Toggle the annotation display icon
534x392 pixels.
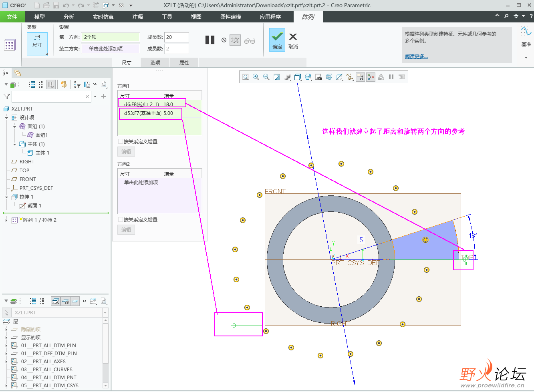coord(360,77)
